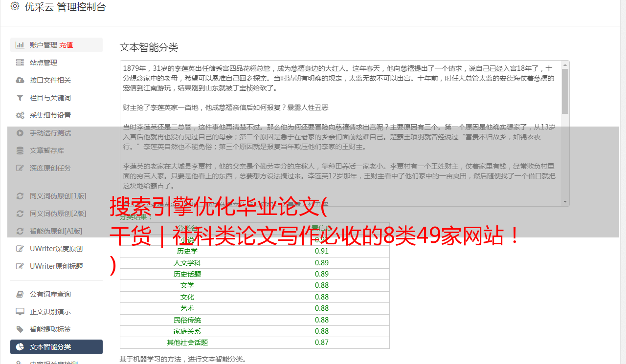
Task: Click the 历史话题 category cell
Action: pos(187,274)
